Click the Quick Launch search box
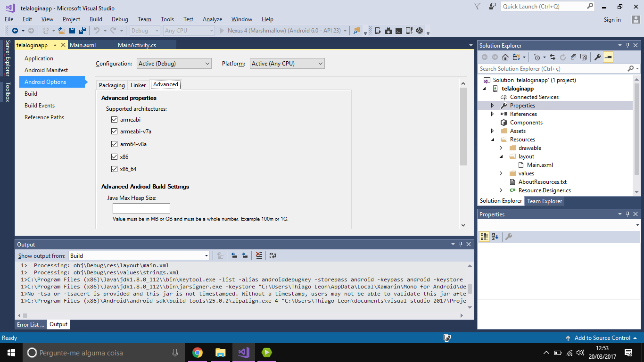 click(548, 7)
